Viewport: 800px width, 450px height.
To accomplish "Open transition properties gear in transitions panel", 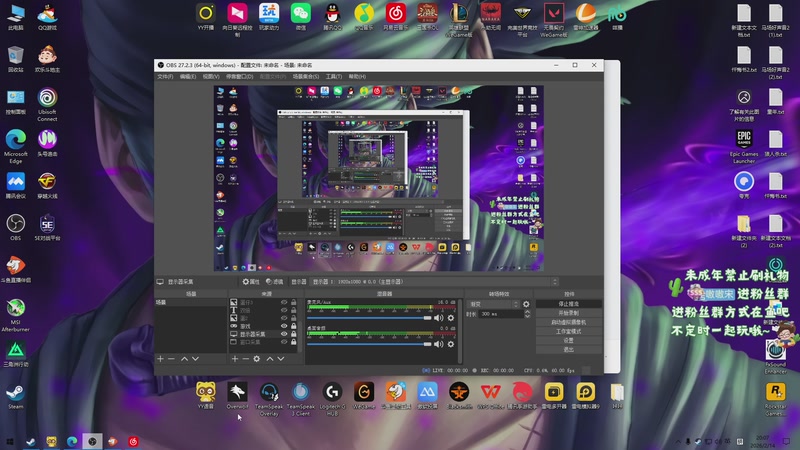I will point(526,304).
